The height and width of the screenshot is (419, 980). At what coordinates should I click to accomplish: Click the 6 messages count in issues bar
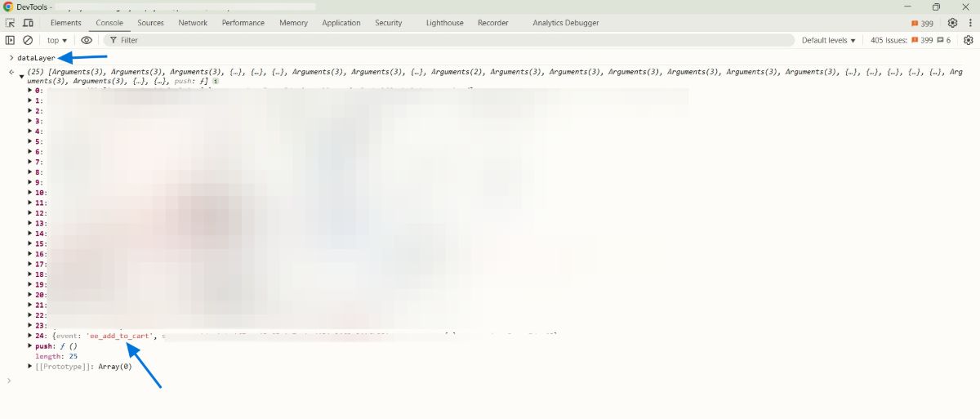click(944, 40)
